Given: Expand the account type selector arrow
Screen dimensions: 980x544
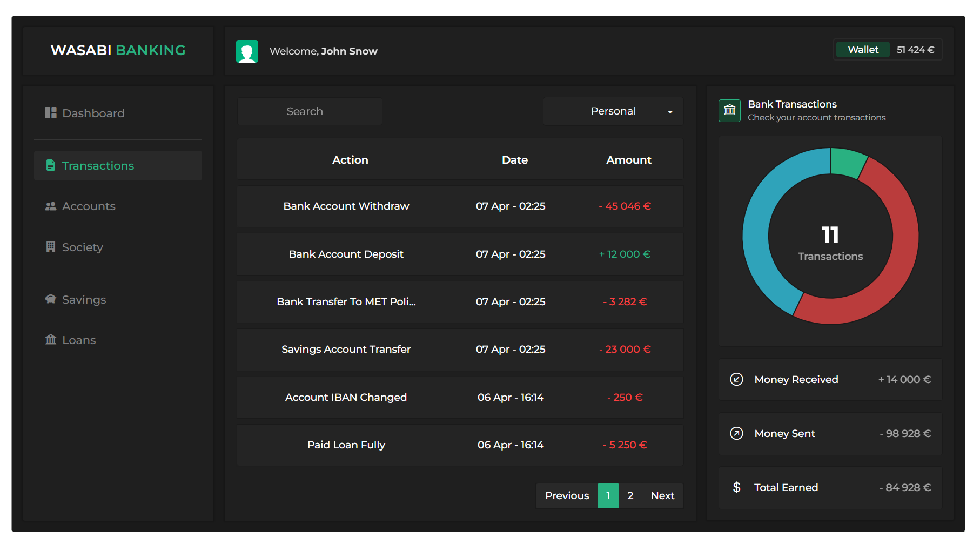Looking at the screenshot, I should click(670, 111).
